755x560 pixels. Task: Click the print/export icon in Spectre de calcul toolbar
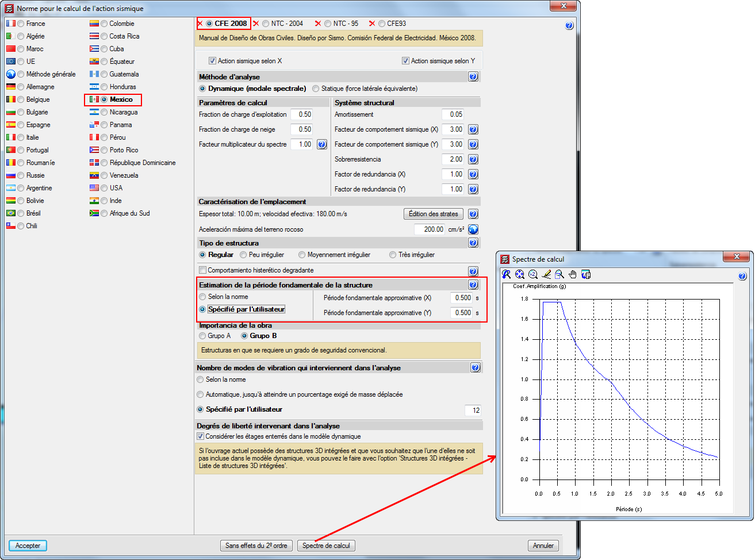[586, 274]
